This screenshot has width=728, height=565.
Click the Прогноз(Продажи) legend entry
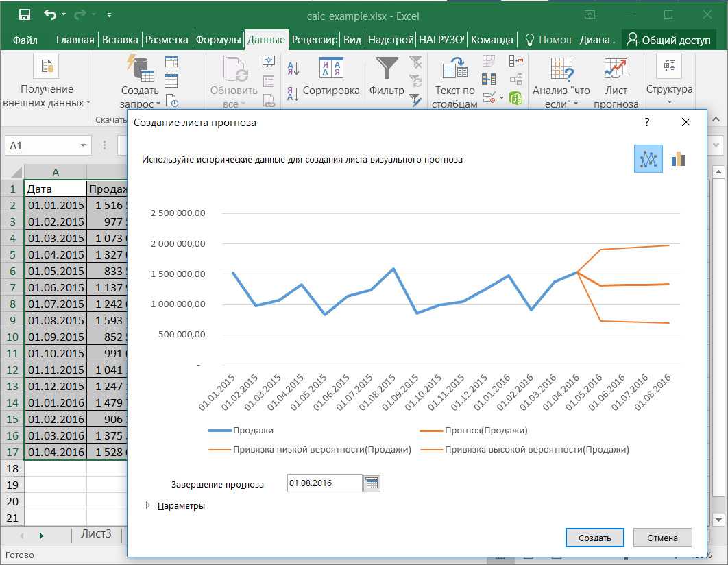[x=474, y=431]
